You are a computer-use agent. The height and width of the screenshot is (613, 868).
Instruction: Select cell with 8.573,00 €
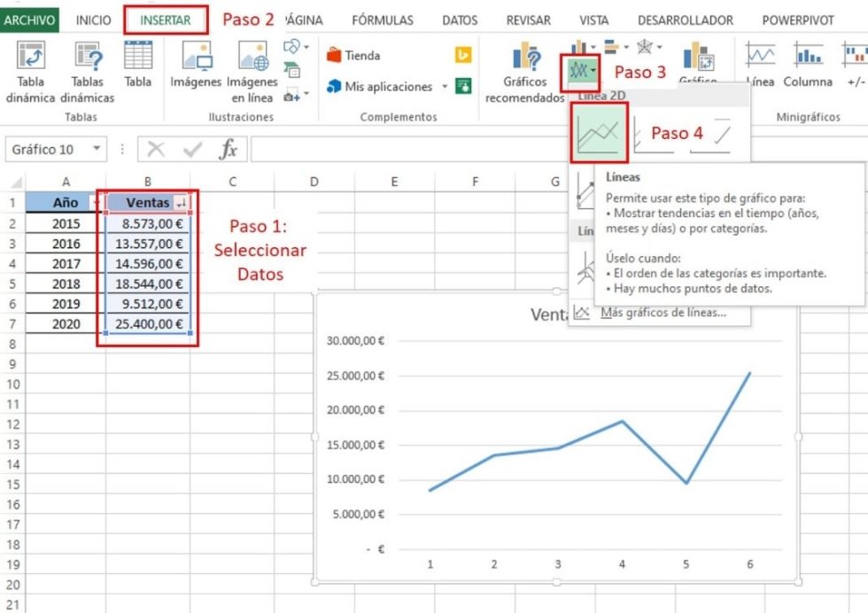pos(148,224)
